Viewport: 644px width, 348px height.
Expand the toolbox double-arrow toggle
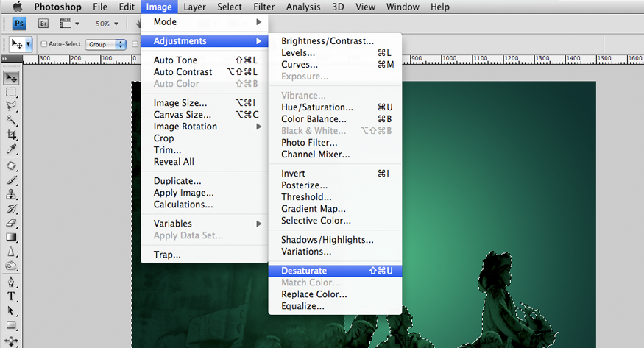[x=4, y=59]
